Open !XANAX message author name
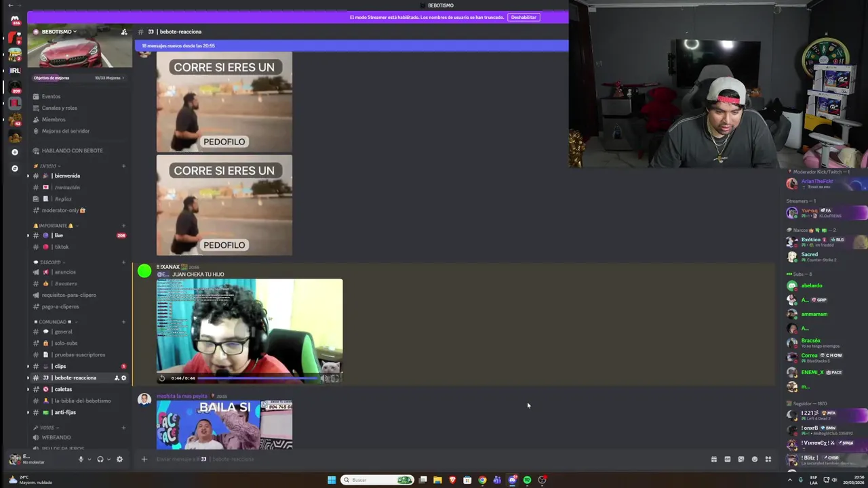The height and width of the screenshot is (488, 868). tap(170, 267)
